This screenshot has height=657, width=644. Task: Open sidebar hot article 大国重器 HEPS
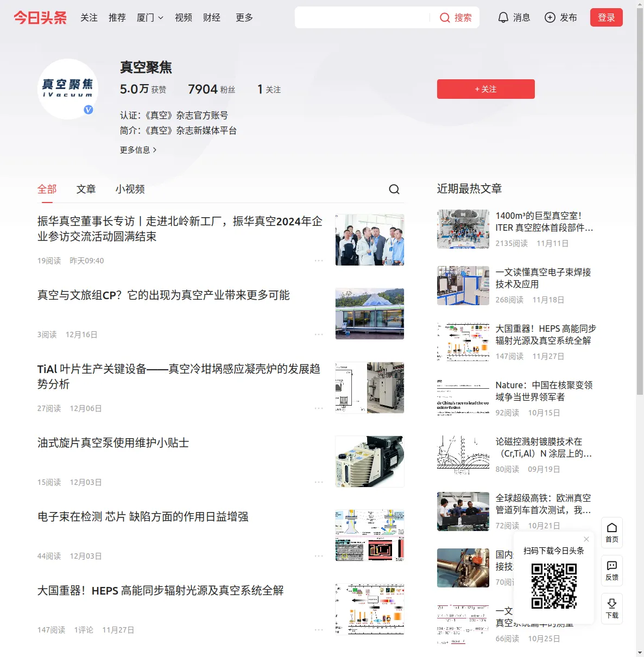[x=546, y=334]
